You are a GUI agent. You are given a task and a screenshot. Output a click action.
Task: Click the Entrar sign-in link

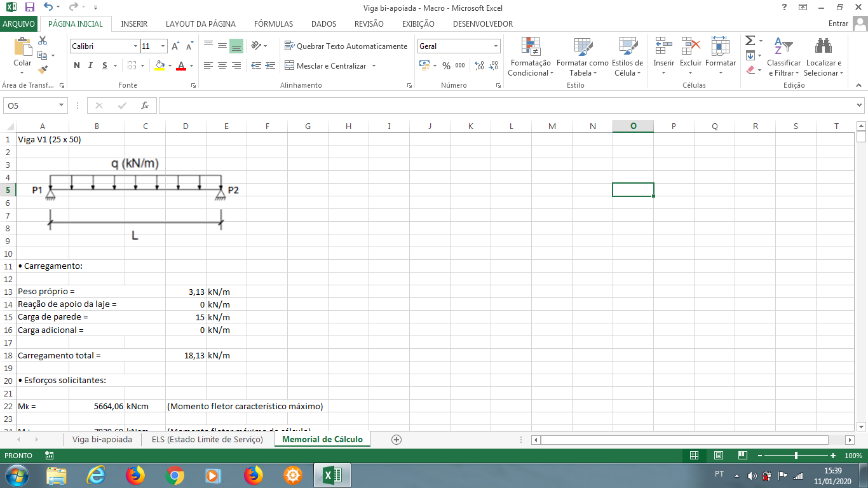pyautogui.click(x=839, y=24)
